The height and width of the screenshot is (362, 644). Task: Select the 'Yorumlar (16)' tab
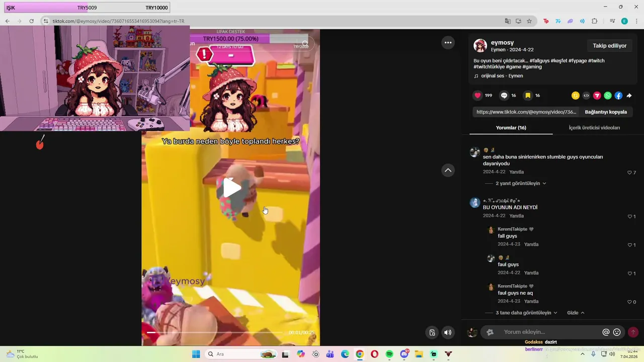click(x=511, y=128)
